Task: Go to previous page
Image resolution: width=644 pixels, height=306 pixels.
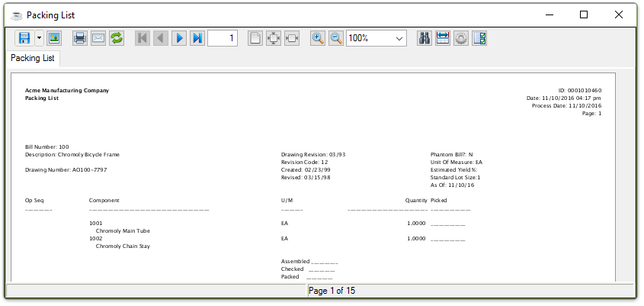Action: (x=160, y=38)
